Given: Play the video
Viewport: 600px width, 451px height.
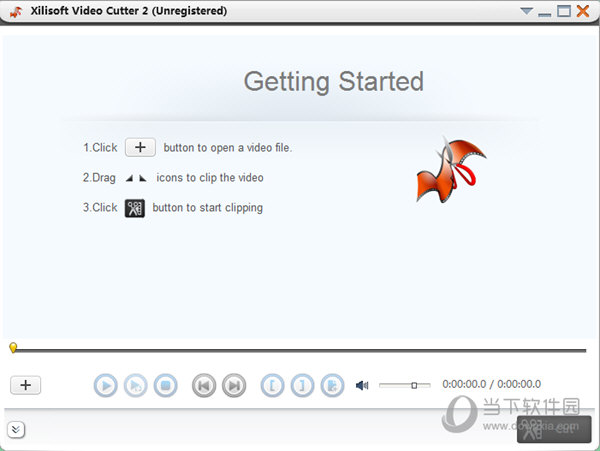Looking at the screenshot, I should coord(106,386).
